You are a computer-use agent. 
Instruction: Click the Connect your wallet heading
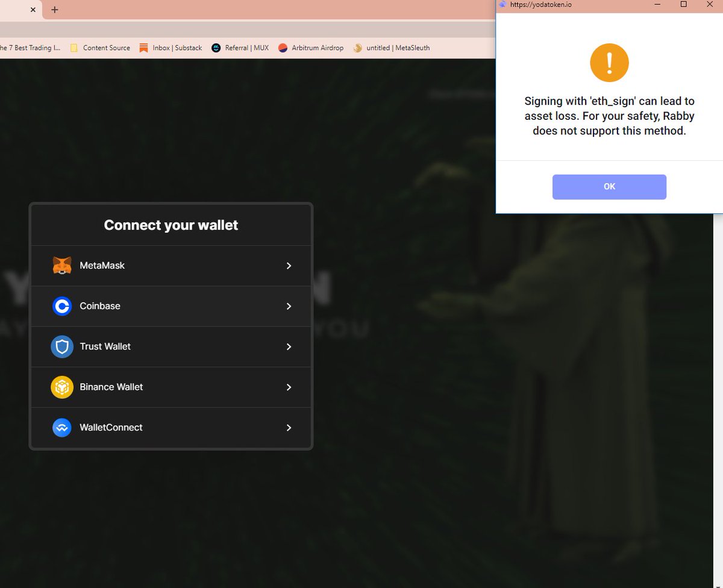(171, 225)
